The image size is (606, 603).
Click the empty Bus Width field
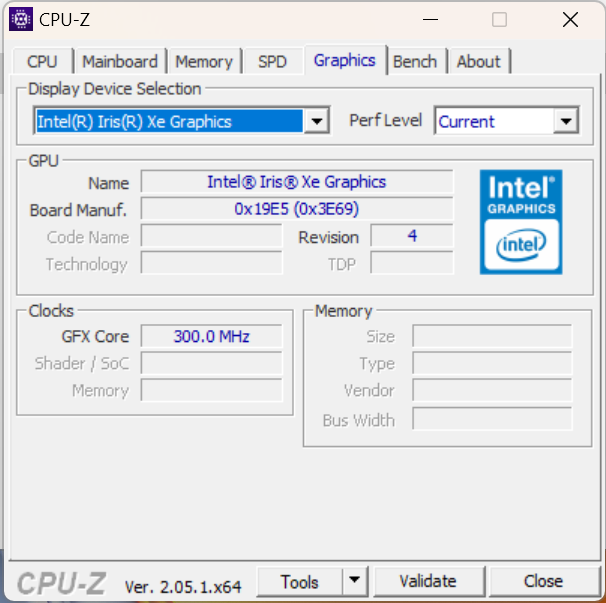pyautogui.click(x=492, y=419)
